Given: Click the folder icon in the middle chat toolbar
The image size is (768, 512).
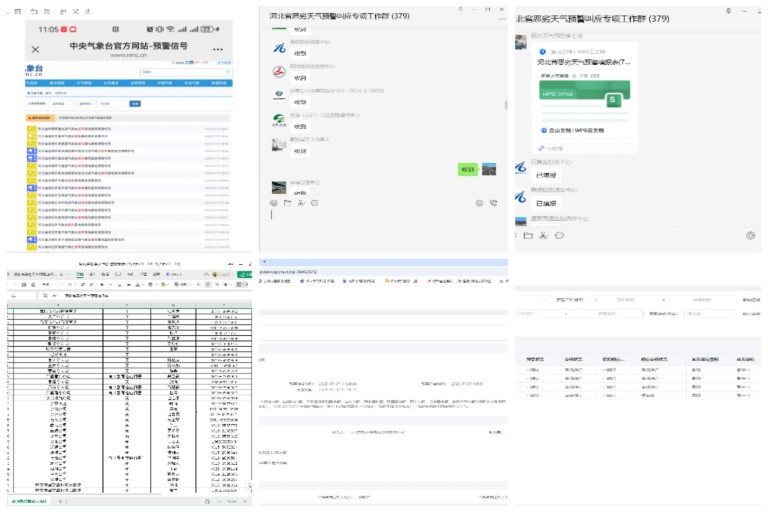Looking at the screenshot, I should tap(287, 203).
